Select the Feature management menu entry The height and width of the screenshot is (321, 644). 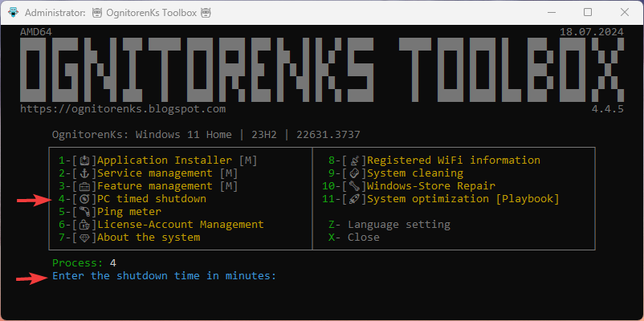149,186
